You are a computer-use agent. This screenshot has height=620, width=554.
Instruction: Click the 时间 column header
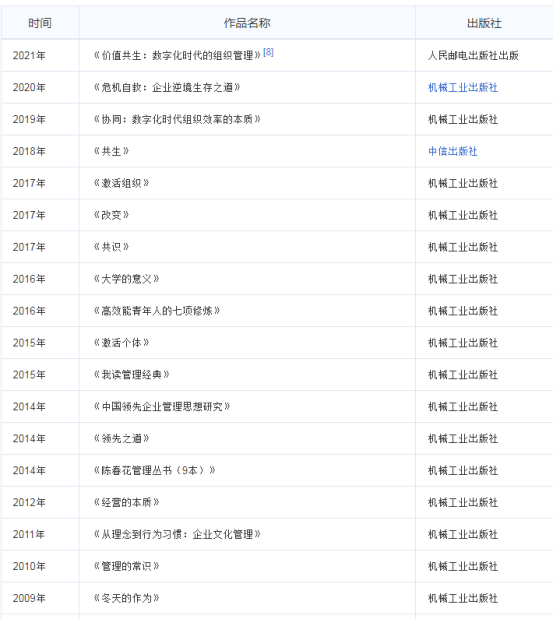[40, 23]
